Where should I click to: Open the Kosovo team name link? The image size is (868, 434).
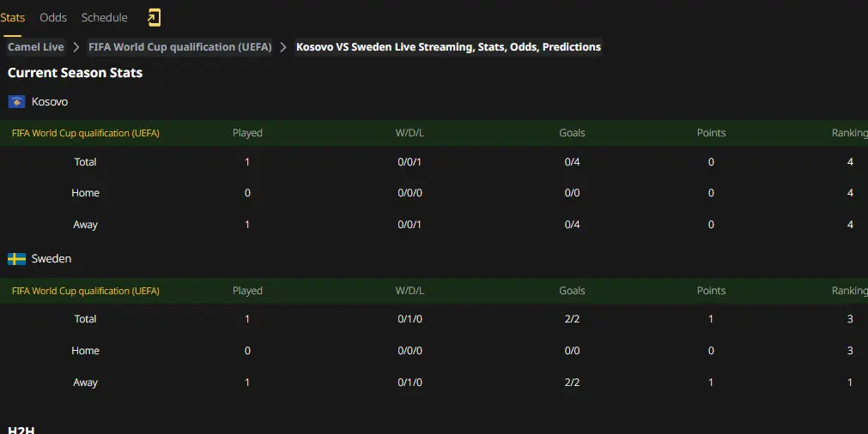(50, 102)
